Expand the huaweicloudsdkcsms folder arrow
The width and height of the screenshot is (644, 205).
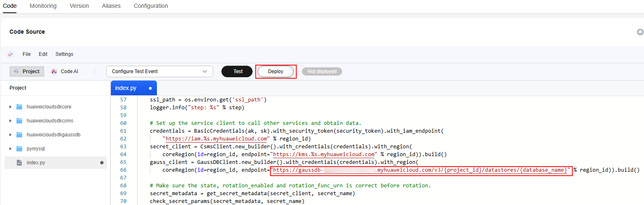(10, 121)
